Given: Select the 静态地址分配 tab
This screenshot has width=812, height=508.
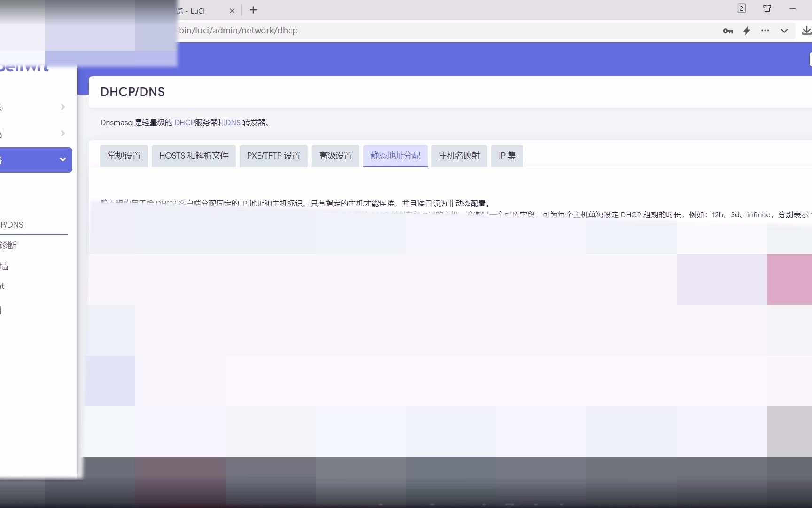Looking at the screenshot, I should [x=395, y=156].
